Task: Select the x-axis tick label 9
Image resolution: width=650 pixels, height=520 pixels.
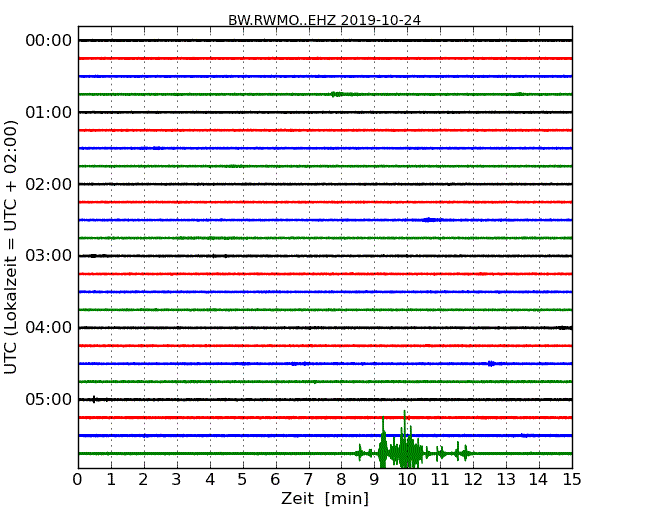Action: pyautogui.click(x=374, y=480)
